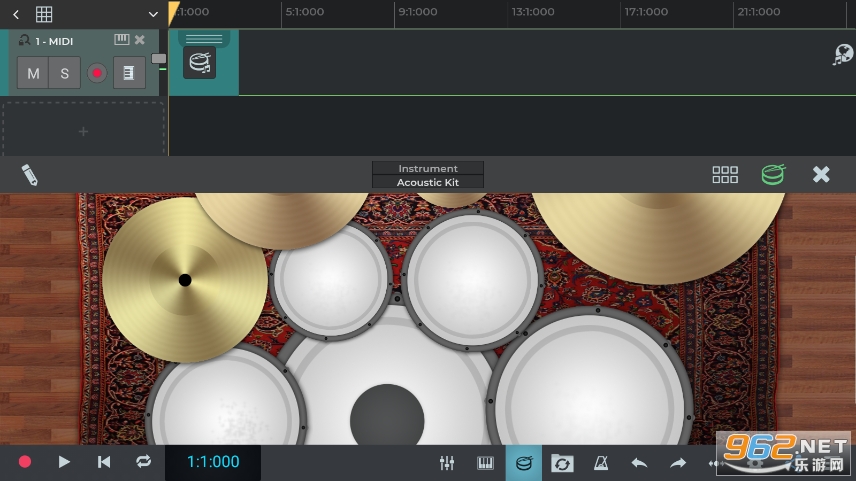The width and height of the screenshot is (856, 481).
Task: Click the yellow playhead marker
Action: coord(173,12)
